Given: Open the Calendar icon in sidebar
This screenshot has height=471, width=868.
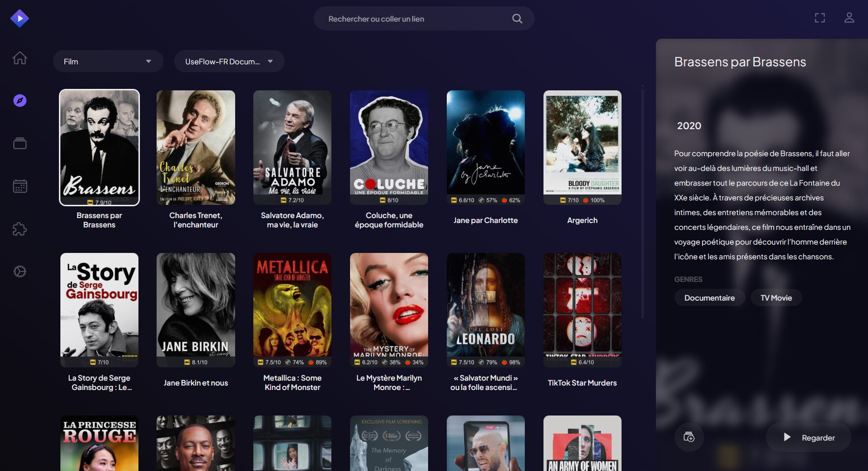Looking at the screenshot, I should click(x=20, y=186).
